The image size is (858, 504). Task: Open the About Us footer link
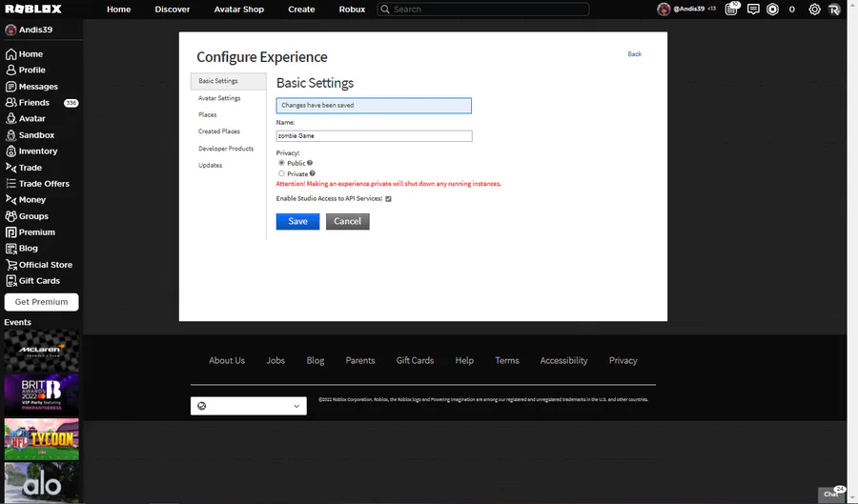(227, 360)
